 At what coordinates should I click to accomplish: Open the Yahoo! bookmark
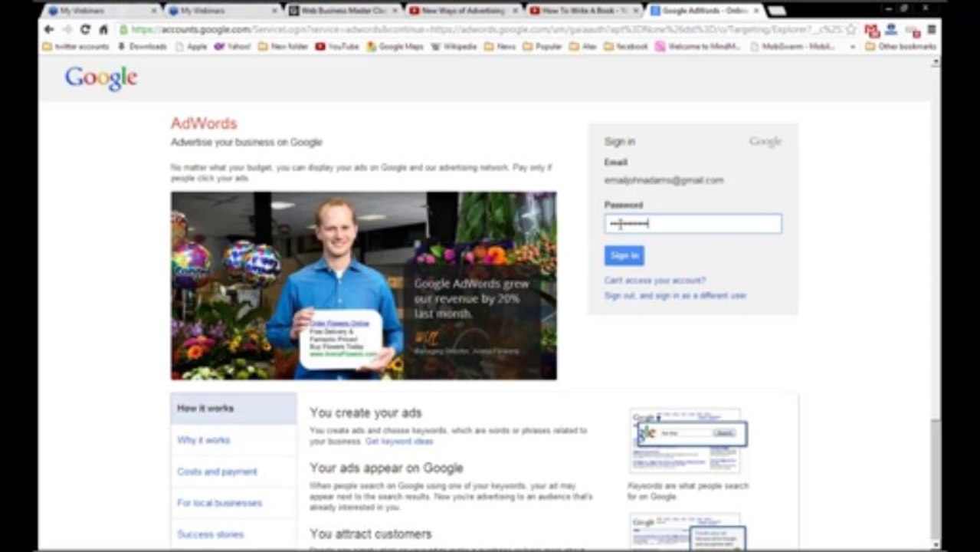coord(232,47)
